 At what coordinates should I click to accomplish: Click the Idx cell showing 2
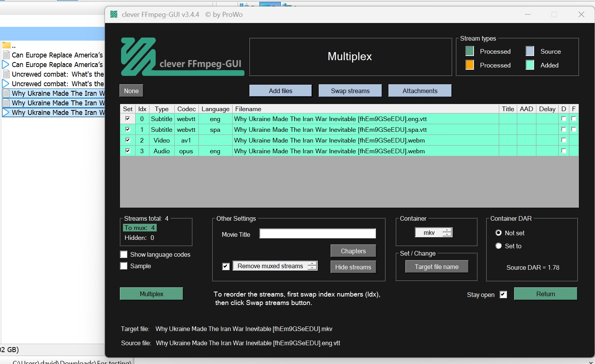[x=142, y=140]
